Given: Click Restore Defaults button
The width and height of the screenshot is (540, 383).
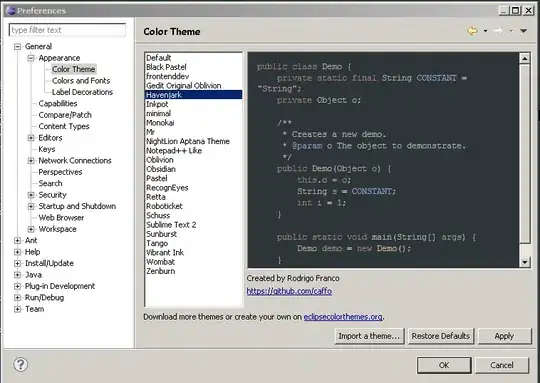Looking at the screenshot, I should click(441, 336).
